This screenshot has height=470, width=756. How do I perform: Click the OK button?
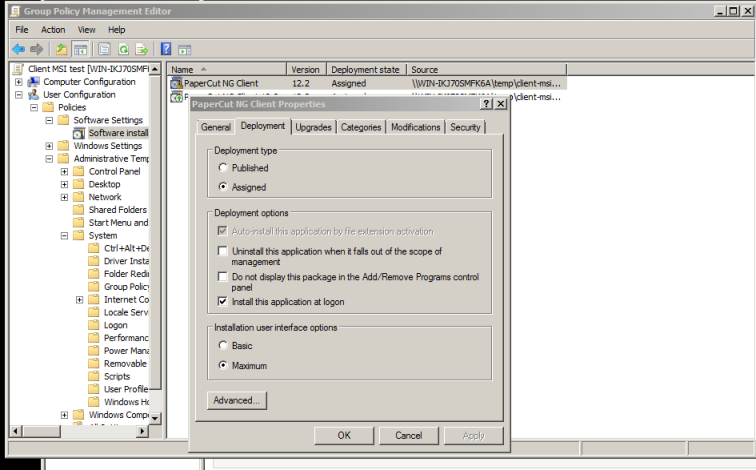[344, 435]
